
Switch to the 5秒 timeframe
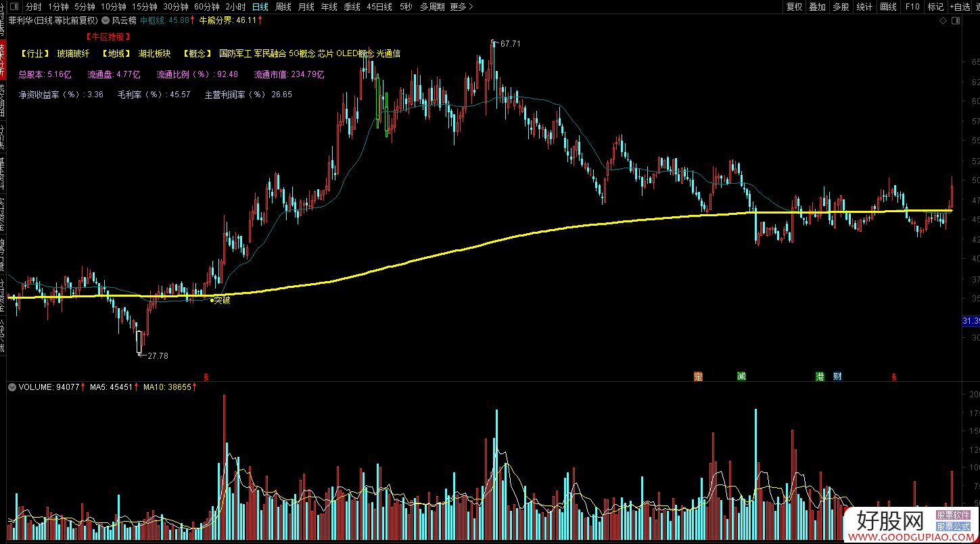(x=406, y=7)
